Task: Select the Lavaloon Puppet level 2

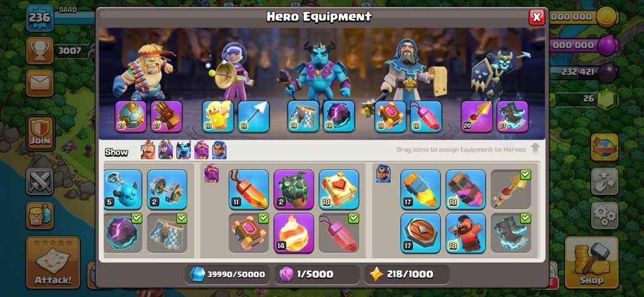Action: [294, 189]
